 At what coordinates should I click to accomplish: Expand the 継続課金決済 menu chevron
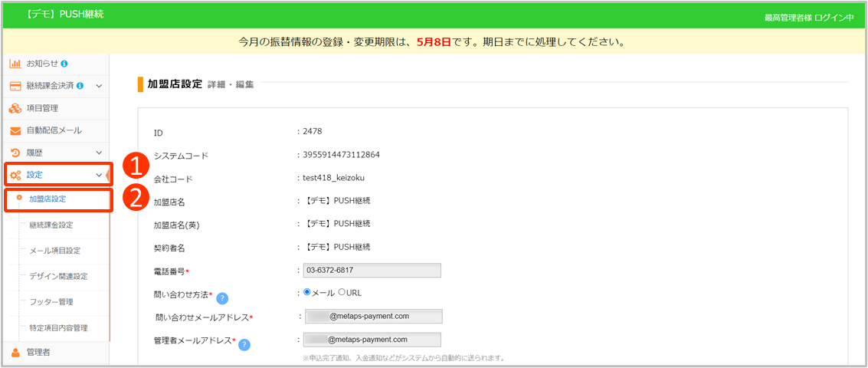99,85
